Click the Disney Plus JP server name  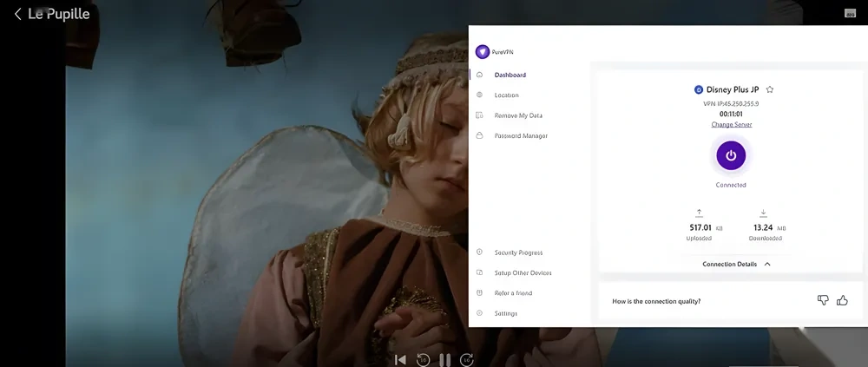click(x=733, y=89)
